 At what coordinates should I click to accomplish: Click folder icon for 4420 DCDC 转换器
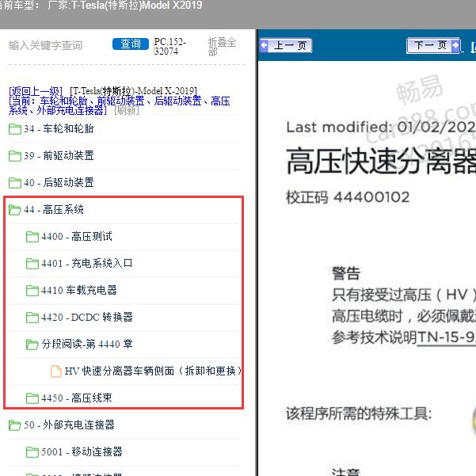point(32,318)
